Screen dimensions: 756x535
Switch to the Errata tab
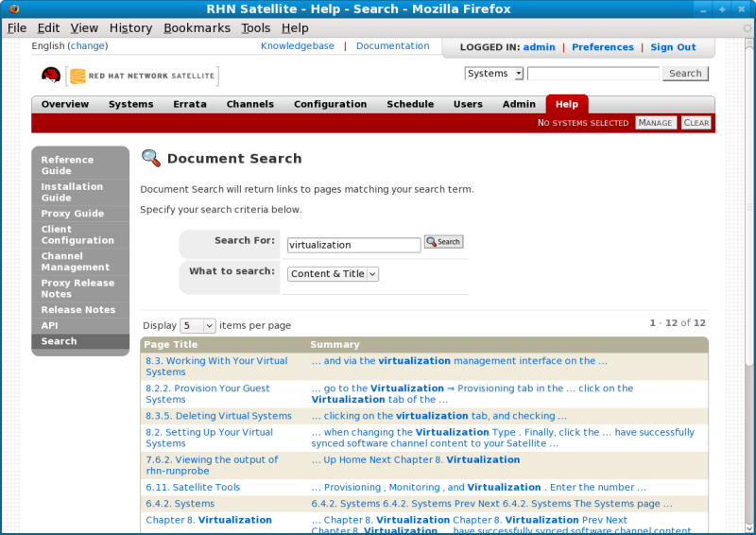189,104
